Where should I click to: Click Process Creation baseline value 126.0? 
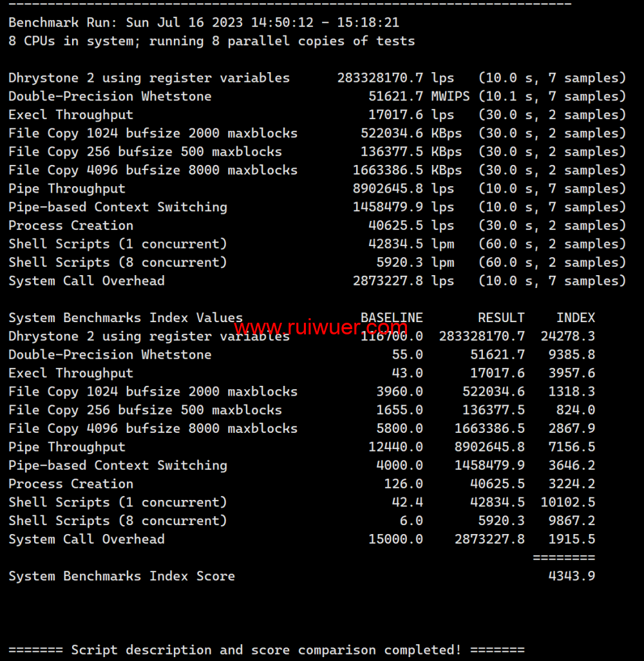click(407, 484)
